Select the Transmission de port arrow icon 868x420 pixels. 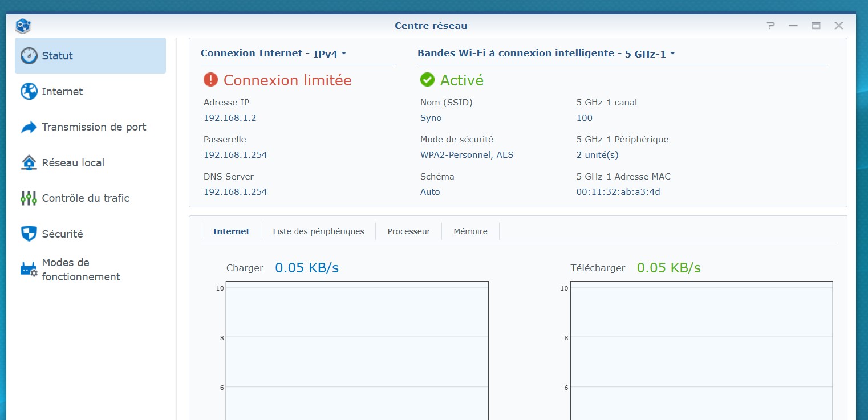(29, 127)
